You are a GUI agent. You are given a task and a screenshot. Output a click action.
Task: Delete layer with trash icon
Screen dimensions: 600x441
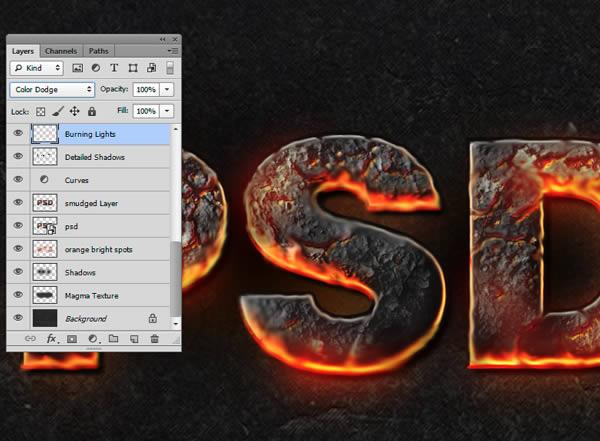coord(155,338)
